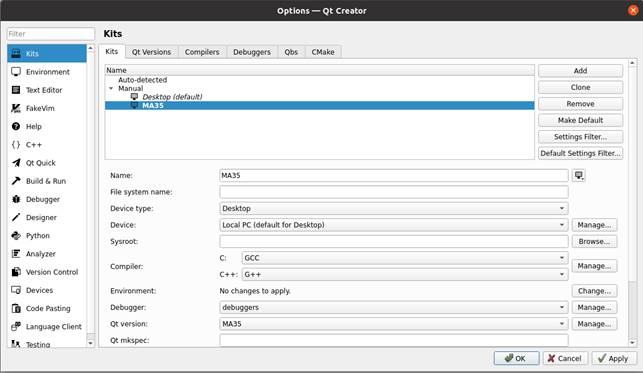Select the Language Client icon
Viewport: 643px width, 373px height.
click(x=16, y=326)
